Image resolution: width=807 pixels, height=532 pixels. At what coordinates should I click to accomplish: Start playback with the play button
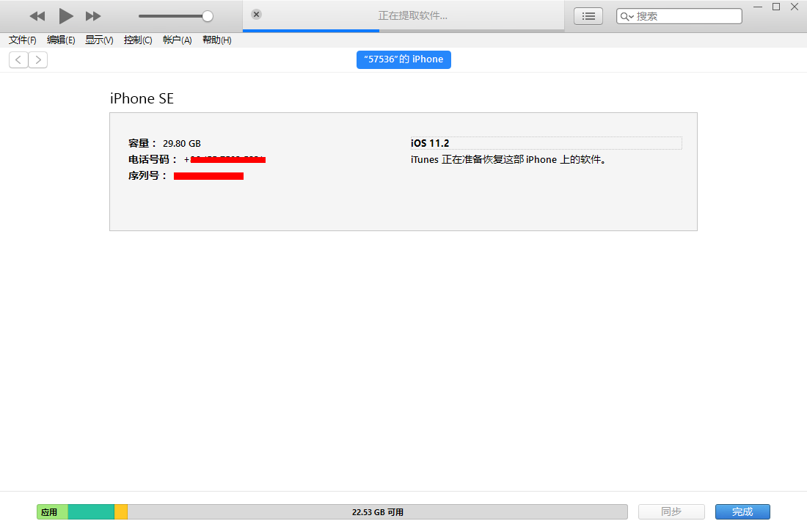pyautogui.click(x=66, y=16)
